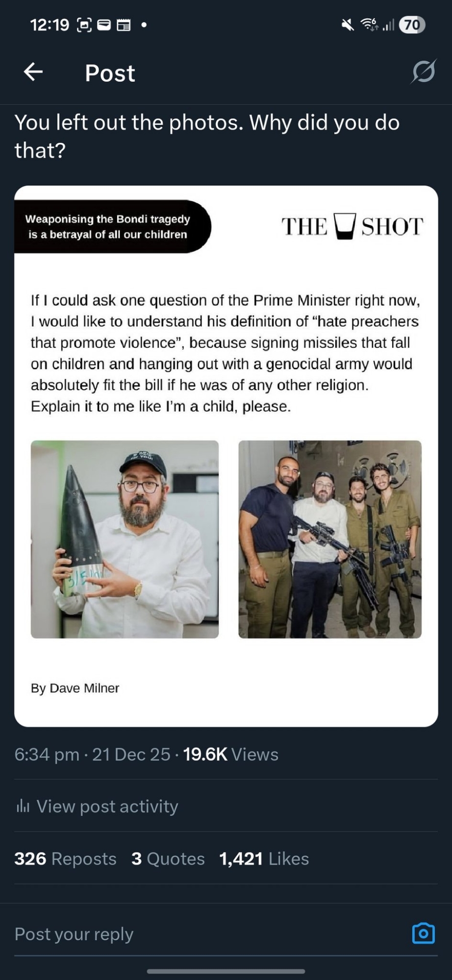Open the 1,421 Likes list
The height and width of the screenshot is (980, 452).
tap(264, 858)
